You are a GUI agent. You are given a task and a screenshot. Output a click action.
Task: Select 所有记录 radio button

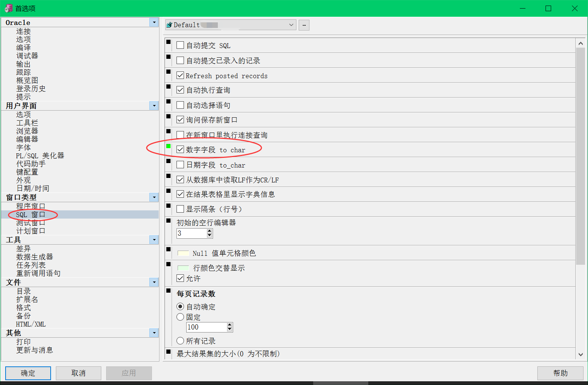[180, 341]
